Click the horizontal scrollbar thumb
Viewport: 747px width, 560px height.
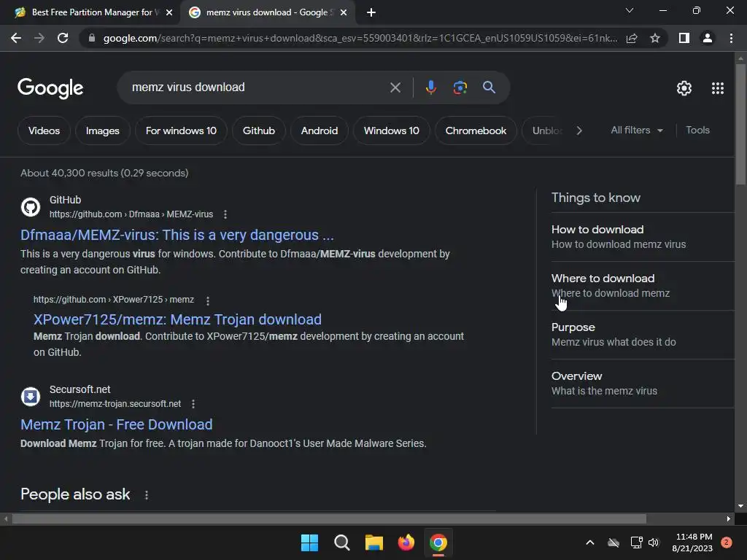click(x=329, y=518)
